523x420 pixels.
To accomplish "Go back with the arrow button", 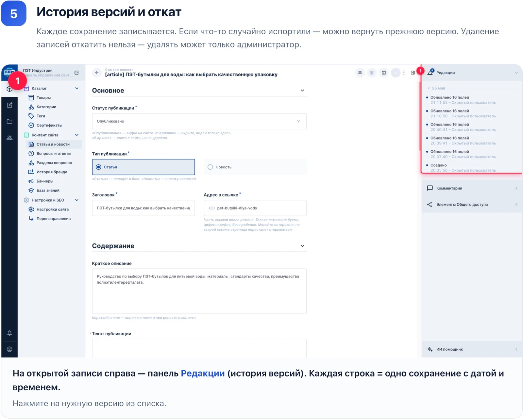I will (97, 73).
